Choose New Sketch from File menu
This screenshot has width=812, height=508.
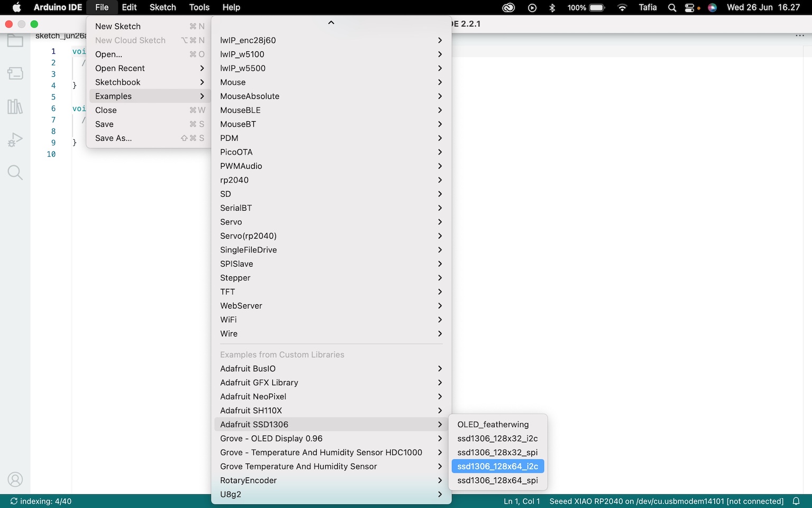[x=150, y=26]
